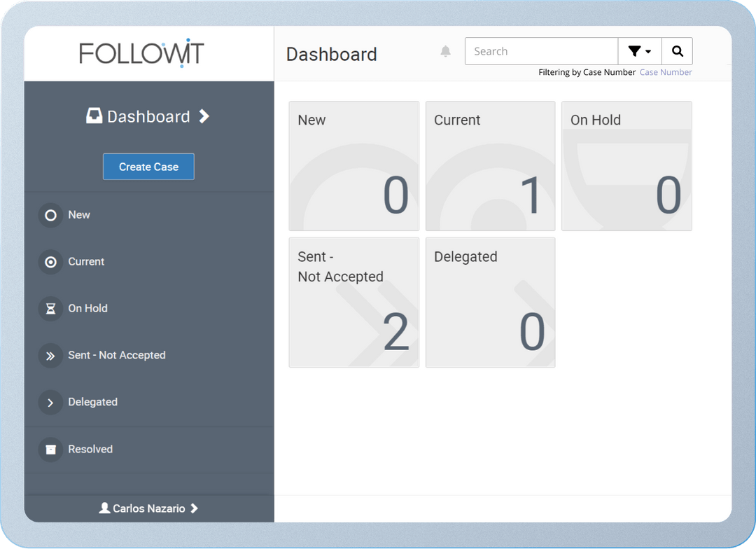This screenshot has height=549, width=756.
Task: Click the FOLLOWIT logo
Action: (x=141, y=53)
